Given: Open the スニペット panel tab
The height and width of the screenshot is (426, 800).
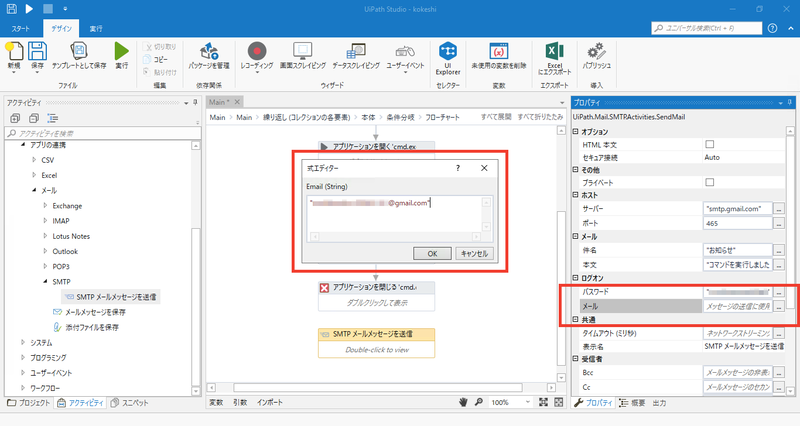Looking at the screenshot, I should pyautogui.click(x=129, y=403).
